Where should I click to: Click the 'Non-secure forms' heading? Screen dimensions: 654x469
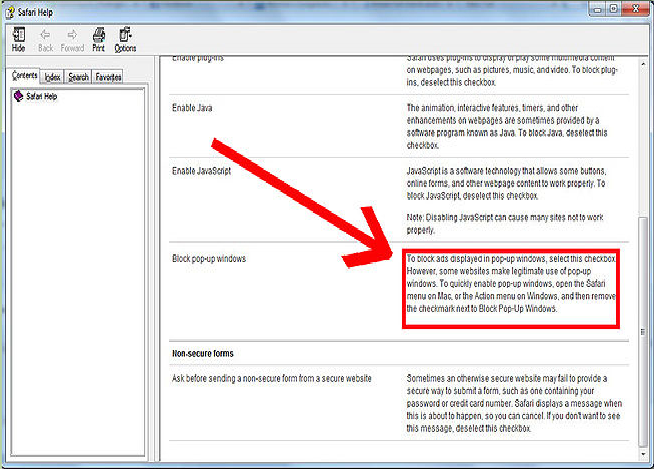point(203,353)
